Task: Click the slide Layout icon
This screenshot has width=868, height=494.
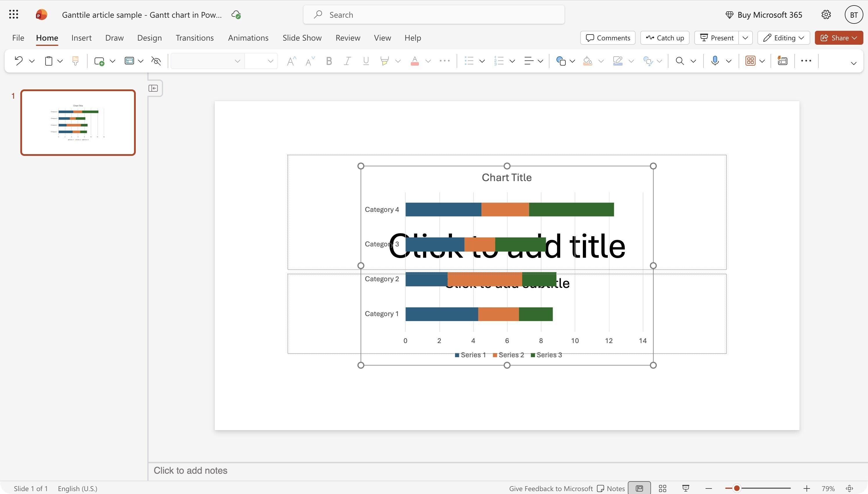Action: 129,61
